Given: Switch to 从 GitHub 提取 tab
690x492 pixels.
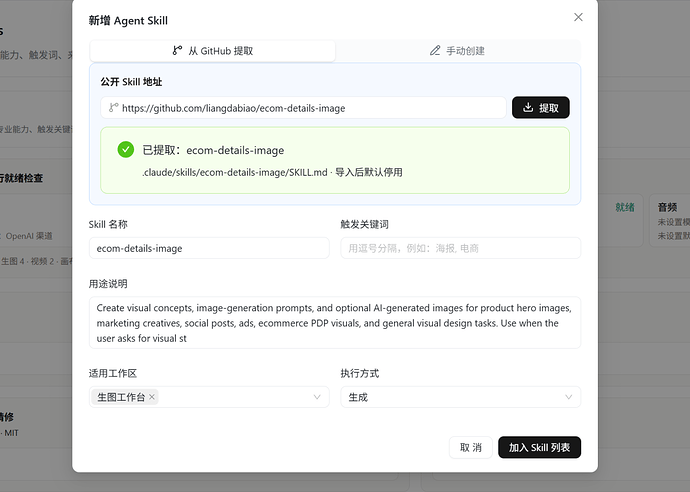Looking at the screenshot, I should pos(213,51).
